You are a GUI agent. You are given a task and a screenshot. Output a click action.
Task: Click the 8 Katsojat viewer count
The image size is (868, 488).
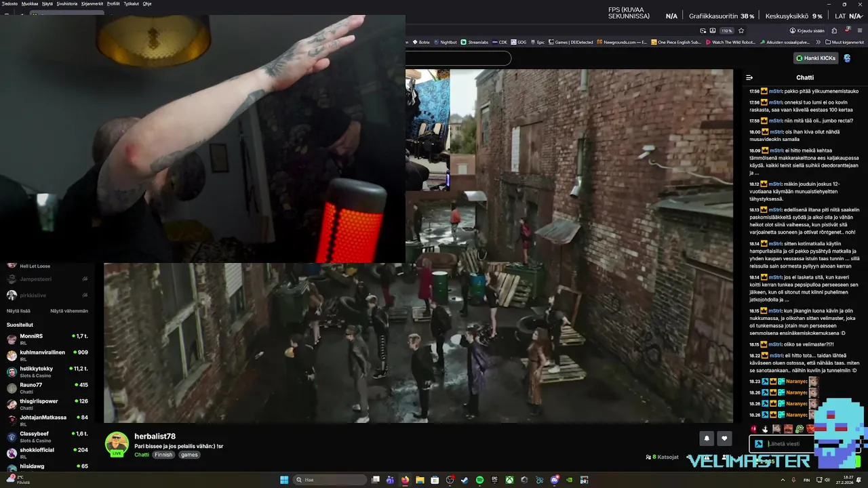coord(662,457)
